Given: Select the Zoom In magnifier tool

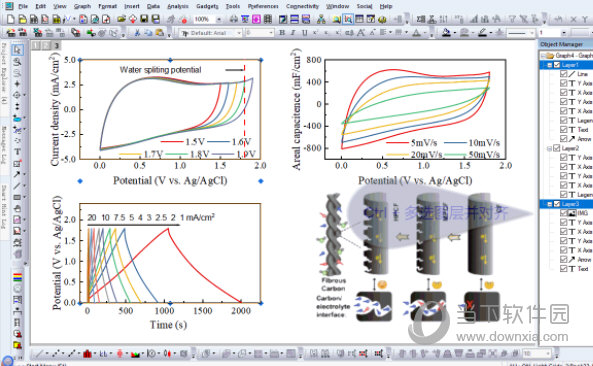Looking at the screenshot, I should coord(17,62).
